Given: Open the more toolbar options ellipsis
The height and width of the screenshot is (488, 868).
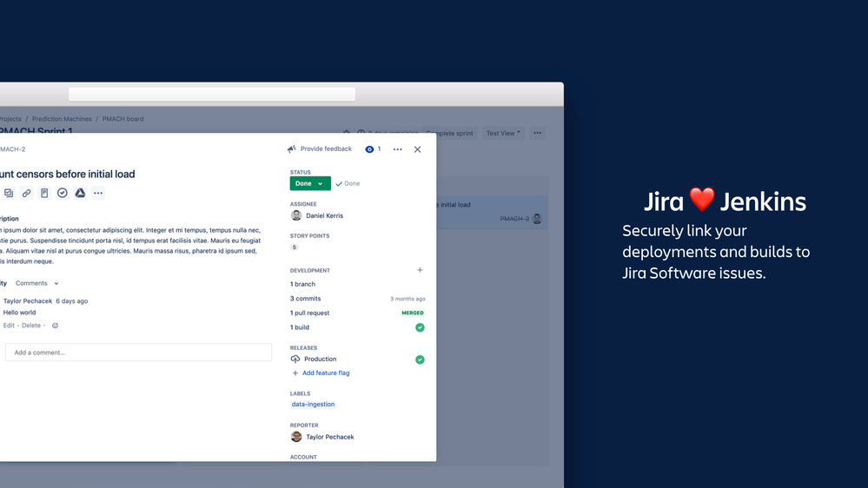Looking at the screenshot, I should tap(98, 193).
